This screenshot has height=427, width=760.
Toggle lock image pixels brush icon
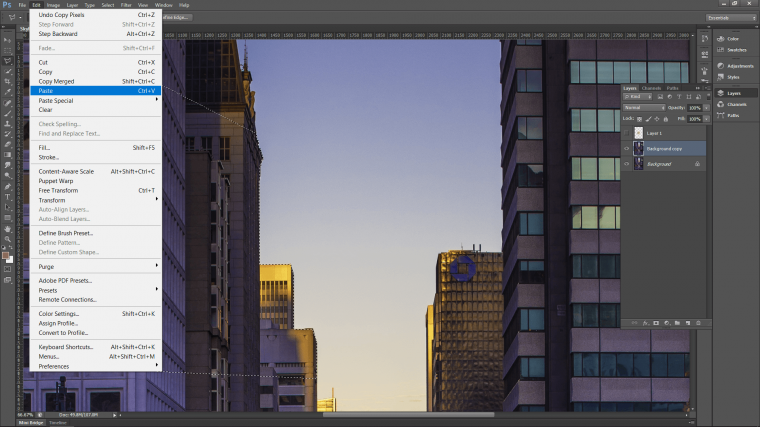click(648, 119)
